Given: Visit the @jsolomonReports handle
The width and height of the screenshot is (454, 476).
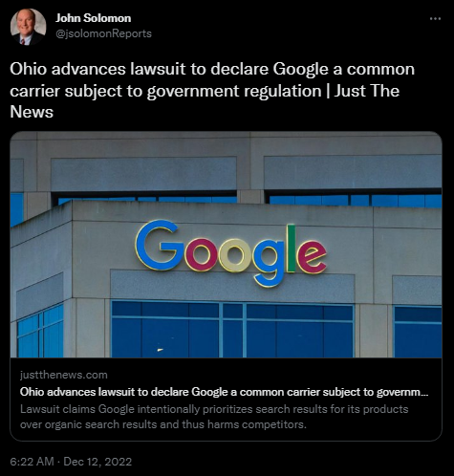Looking at the screenshot, I should (103, 33).
